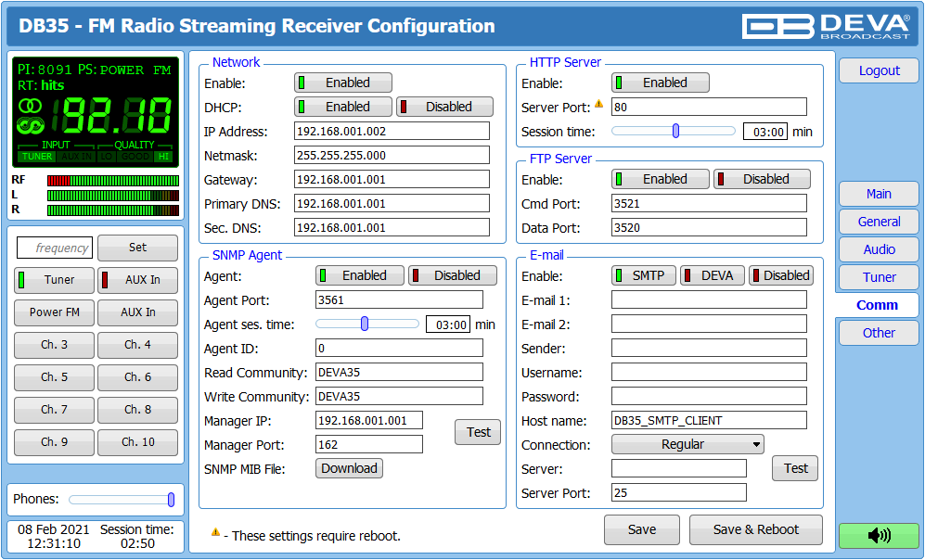Click the speaker listen button
925x560 pixels.
click(x=879, y=535)
